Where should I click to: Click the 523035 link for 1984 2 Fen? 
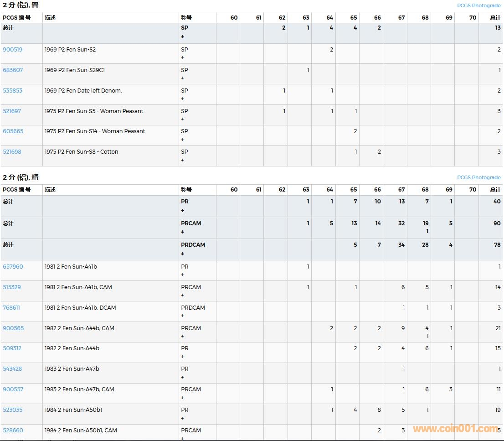(x=13, y=410)
